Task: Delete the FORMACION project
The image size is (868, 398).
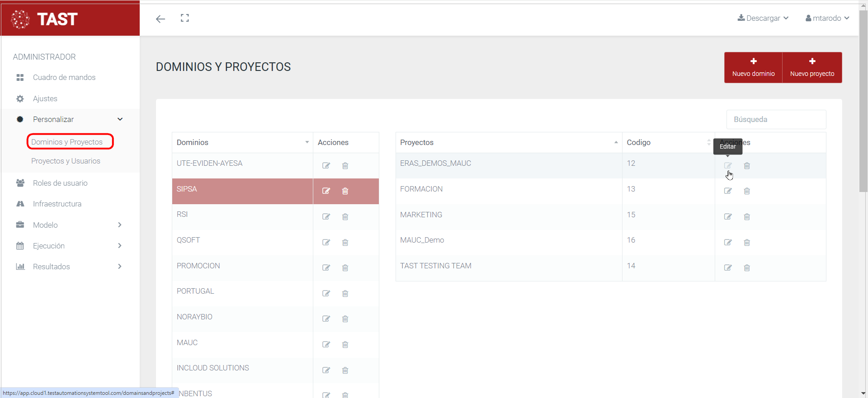Action: pos(746,191)
